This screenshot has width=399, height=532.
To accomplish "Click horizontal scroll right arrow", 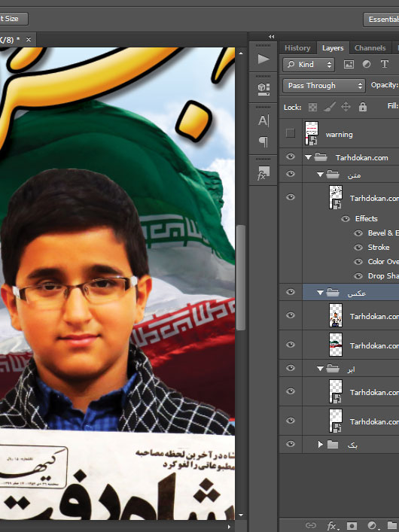I will (x=229, y=527).
